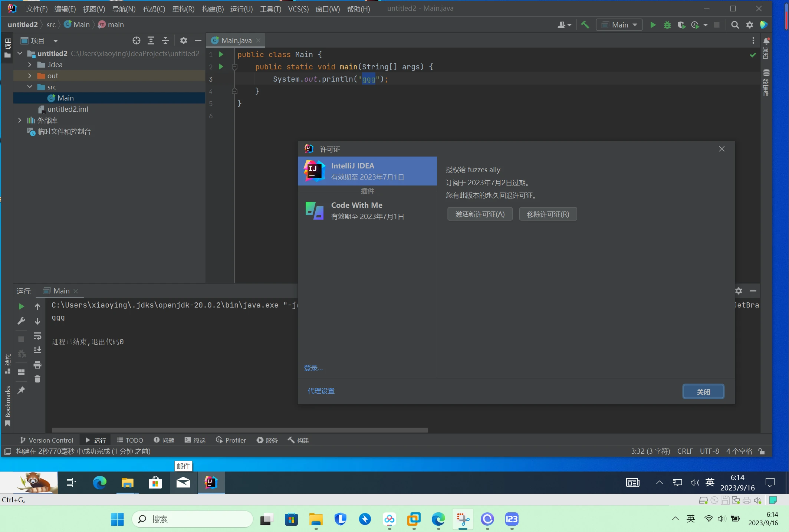Open the 文件(F) menu
Screen dimensions: 789x532
(x=37, y=9)
